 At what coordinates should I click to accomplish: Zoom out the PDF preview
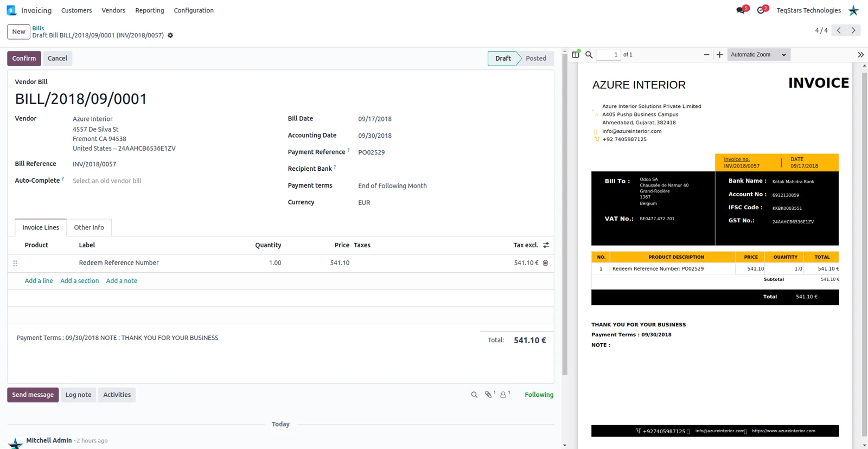706,55
